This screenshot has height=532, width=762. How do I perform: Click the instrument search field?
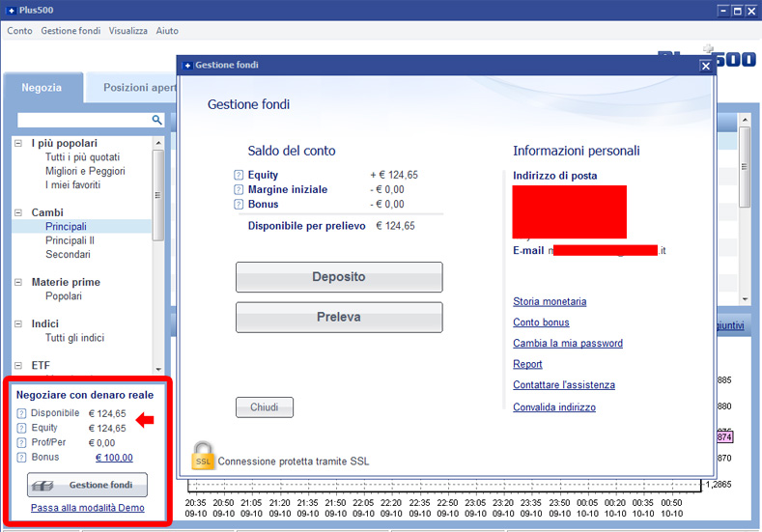click(85, 120)
